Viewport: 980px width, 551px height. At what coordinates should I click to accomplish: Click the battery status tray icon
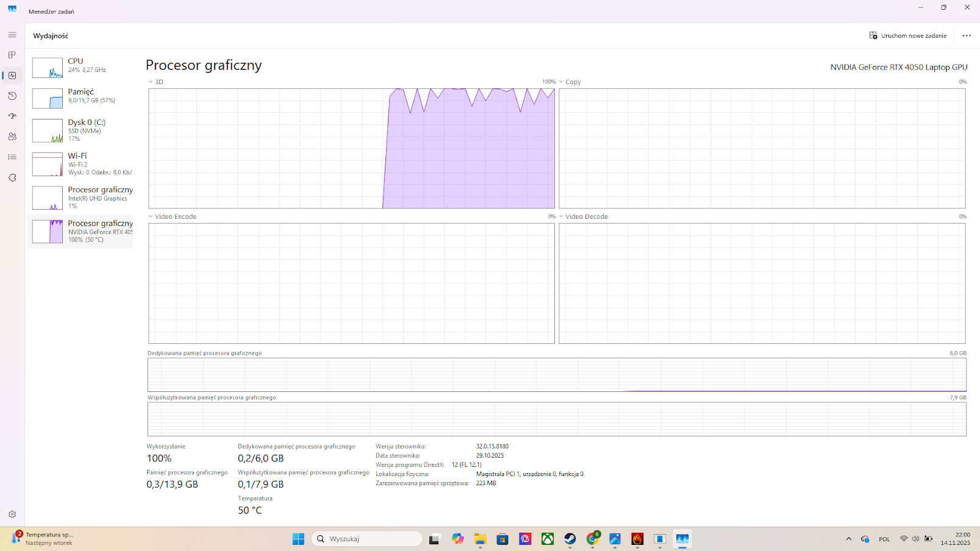(928, 539)
